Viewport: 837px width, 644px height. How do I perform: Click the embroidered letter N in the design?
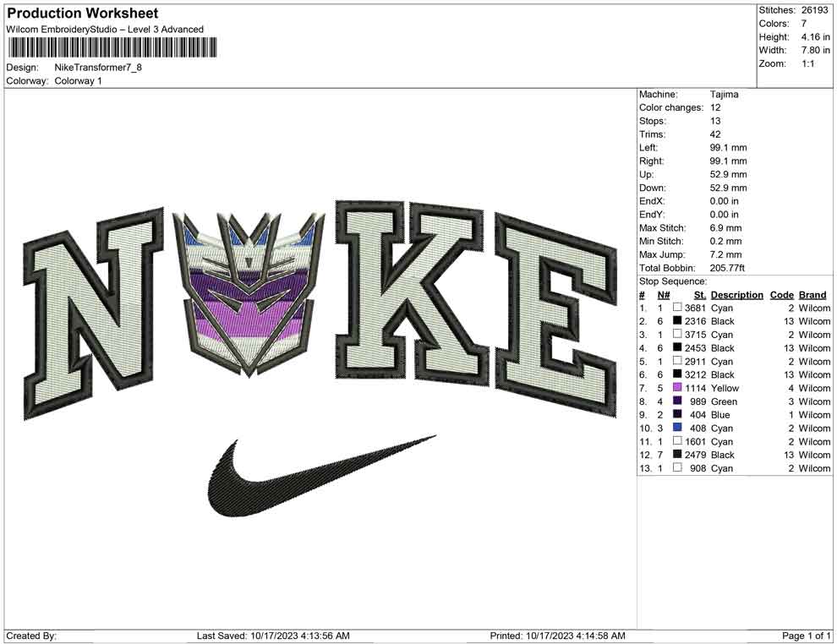click(x=93, y=314)
